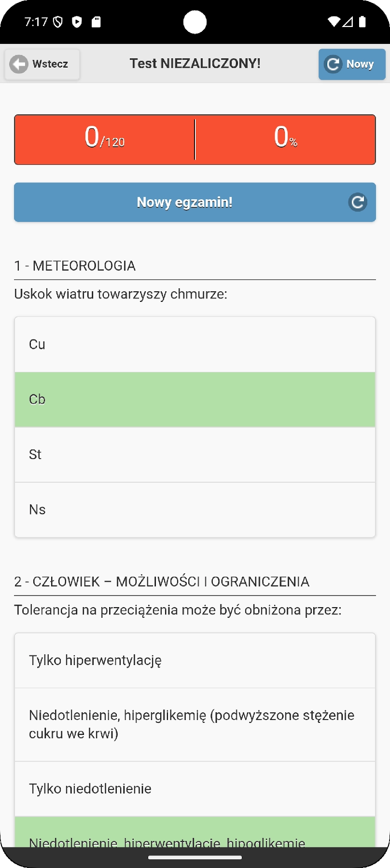The width and height of the screenshot is (390, 868).
Task: Select answer Cu
Action: click(x=195, y=344)
